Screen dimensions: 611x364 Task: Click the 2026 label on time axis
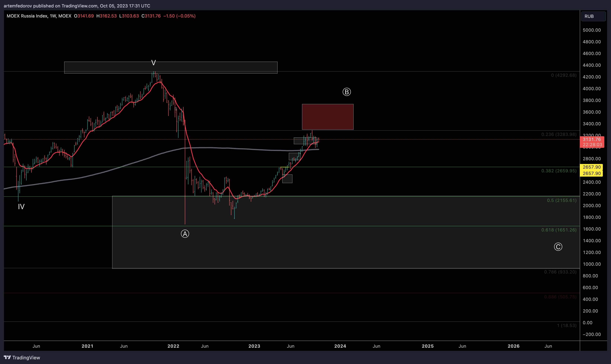coord(513,346)
